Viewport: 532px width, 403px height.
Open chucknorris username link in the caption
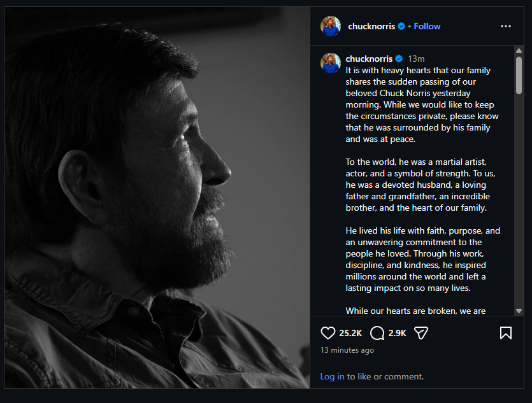pos(370,59)
